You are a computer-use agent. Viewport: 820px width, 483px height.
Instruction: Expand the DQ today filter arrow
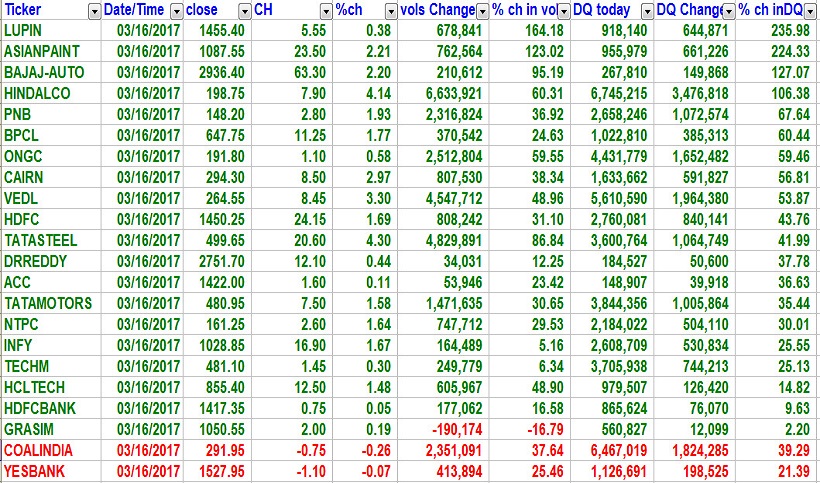647,11
